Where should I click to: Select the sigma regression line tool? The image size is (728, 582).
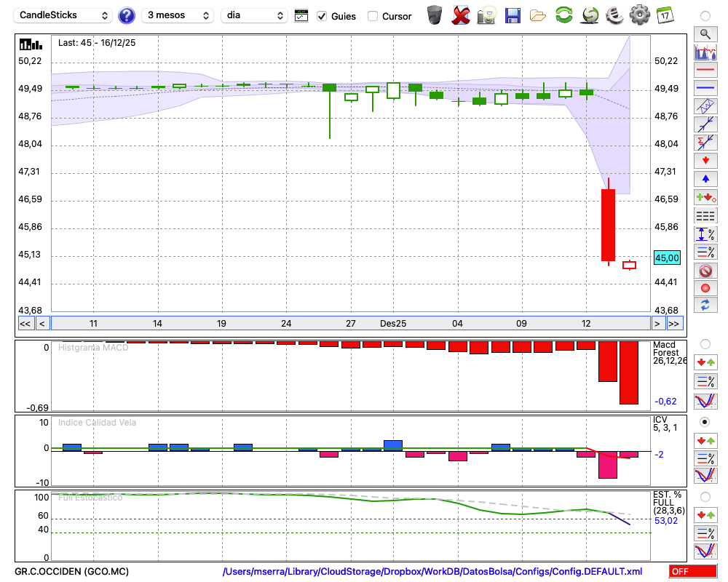[x=705, y=142]
